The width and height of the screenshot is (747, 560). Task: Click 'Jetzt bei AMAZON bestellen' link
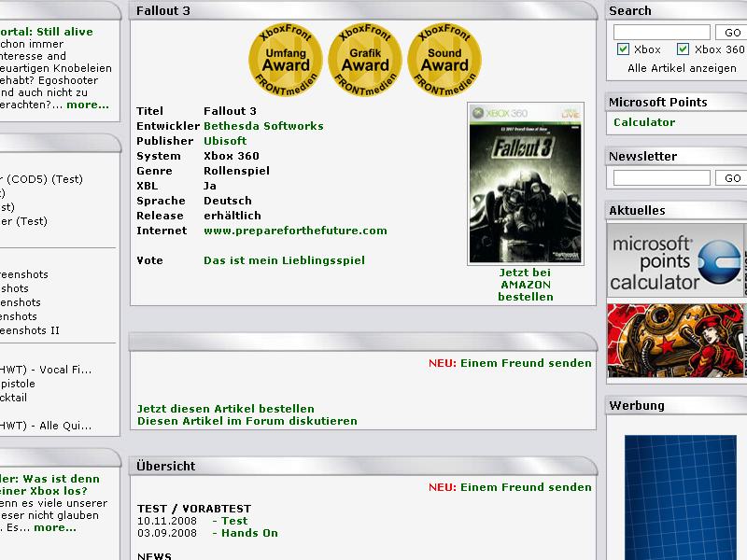526,285
